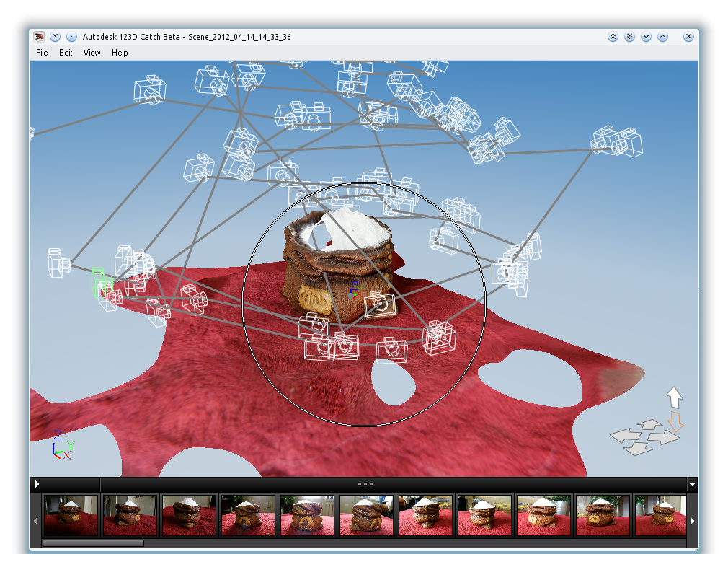Open the window menu down-arrow in the title bar
The height and width of the screenshot is (580, 728).
coord(56,37)
